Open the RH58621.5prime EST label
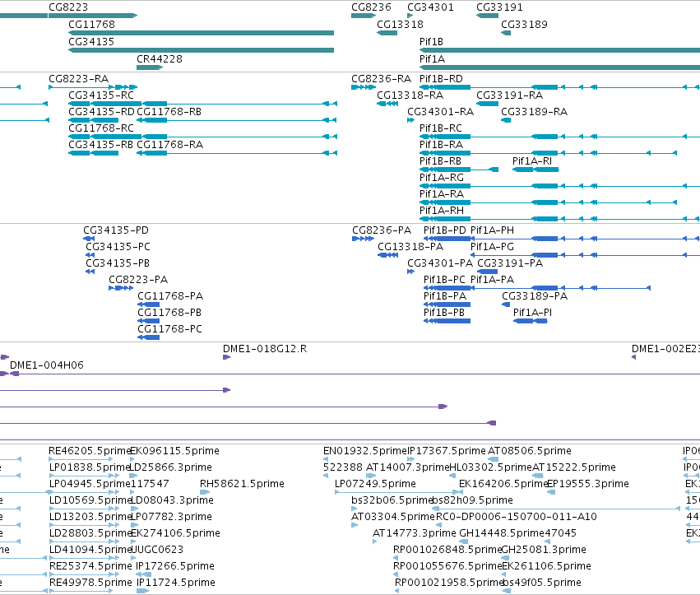 click(x=242, y=484)
